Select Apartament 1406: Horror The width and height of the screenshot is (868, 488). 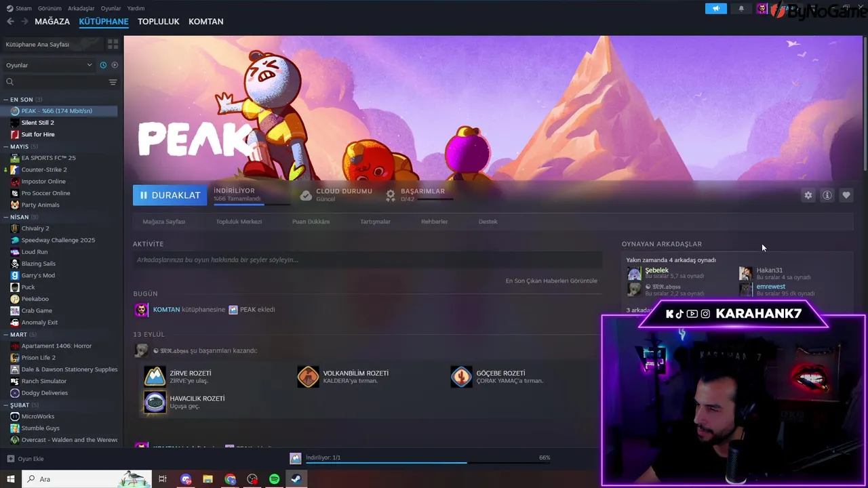coord(56,346)
